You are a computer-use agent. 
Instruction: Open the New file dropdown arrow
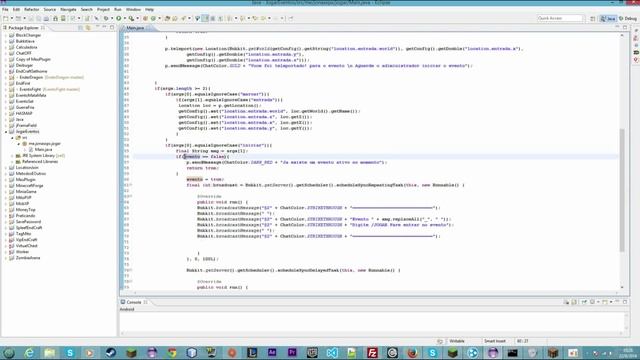12,18
